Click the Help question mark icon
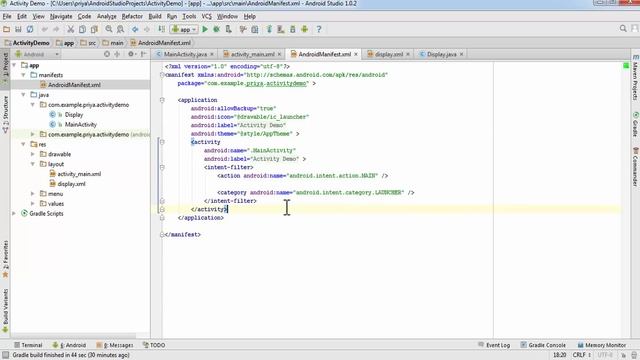Image resolution: width=640 pixels, height=360 pixels. tap(319, 29)
